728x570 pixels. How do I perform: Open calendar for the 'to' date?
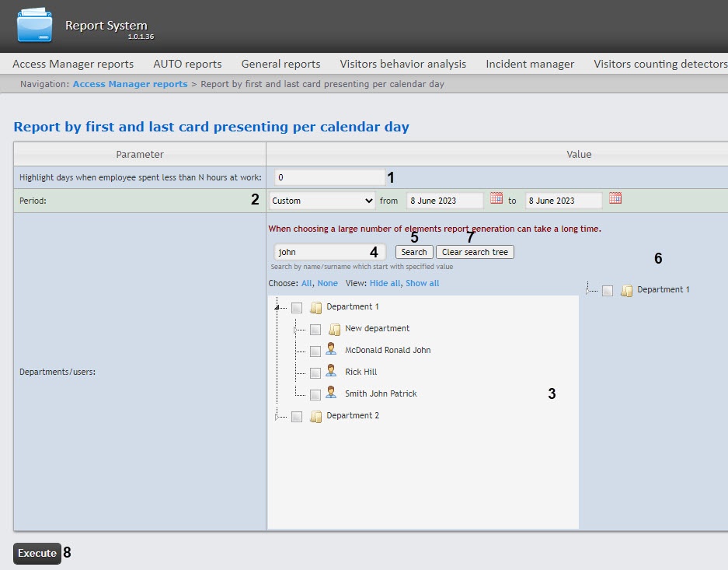coord(615,199)
